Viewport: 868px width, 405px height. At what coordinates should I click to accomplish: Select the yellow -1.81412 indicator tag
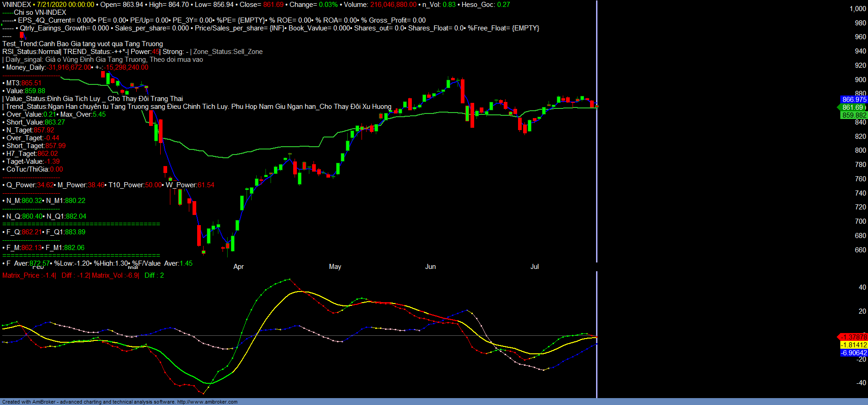854,345
